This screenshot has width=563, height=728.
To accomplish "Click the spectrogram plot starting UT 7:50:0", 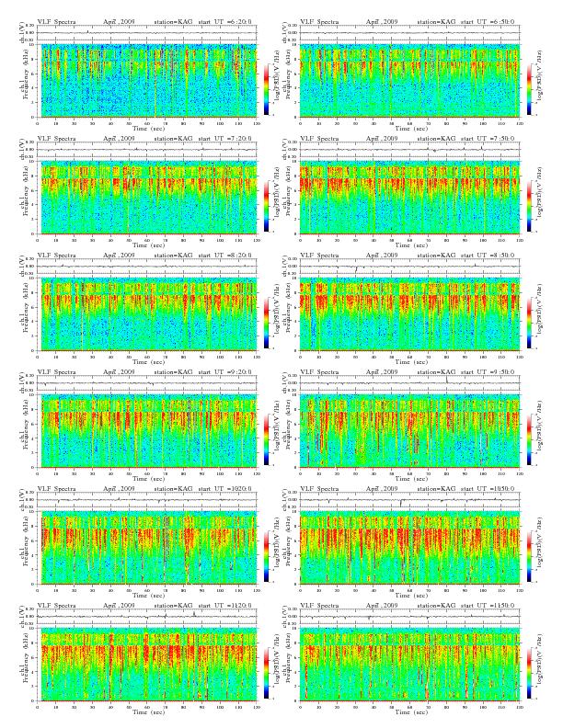I will [409, 198].
